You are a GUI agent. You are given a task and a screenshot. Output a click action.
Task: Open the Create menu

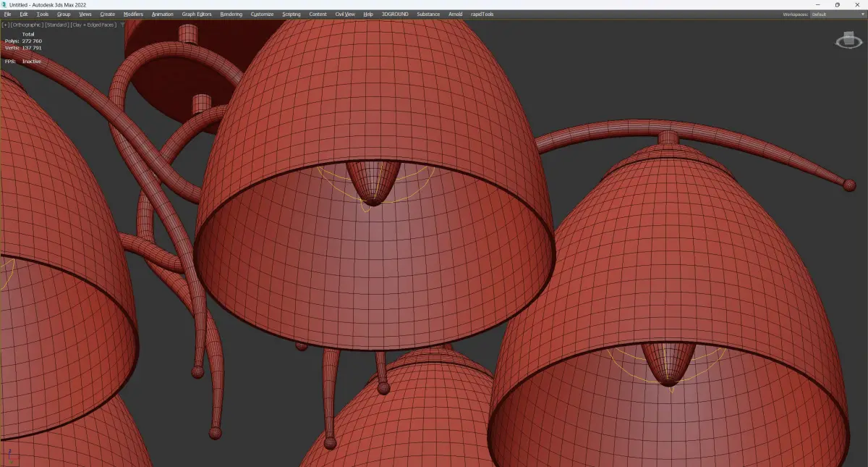(107, 14)
